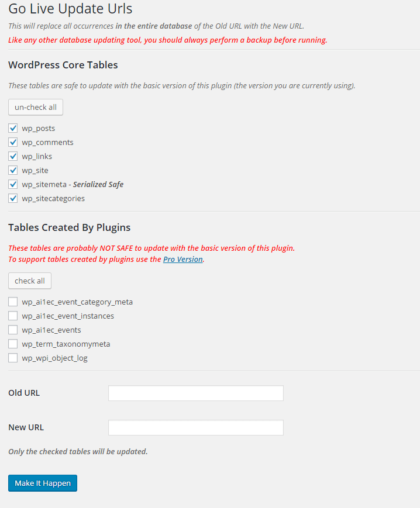Click inside the Old URL field
420x508 pixels.
click(x=195, y=393)
